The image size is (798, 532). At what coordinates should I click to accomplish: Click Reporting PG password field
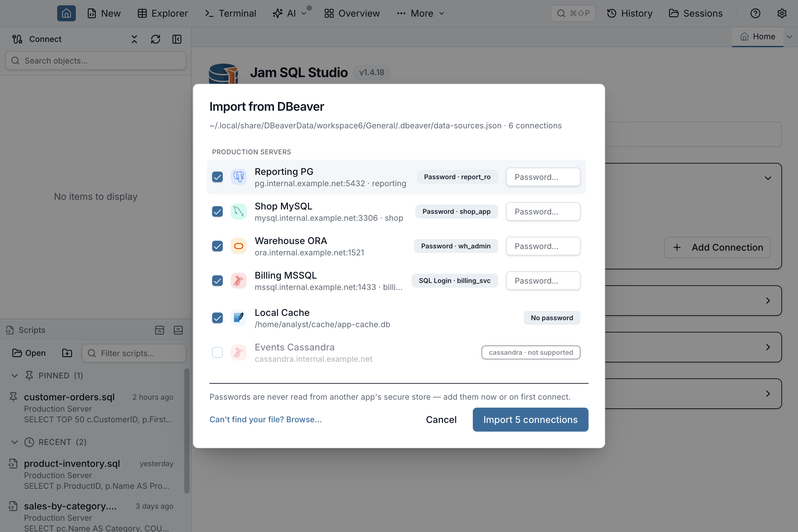543,177
